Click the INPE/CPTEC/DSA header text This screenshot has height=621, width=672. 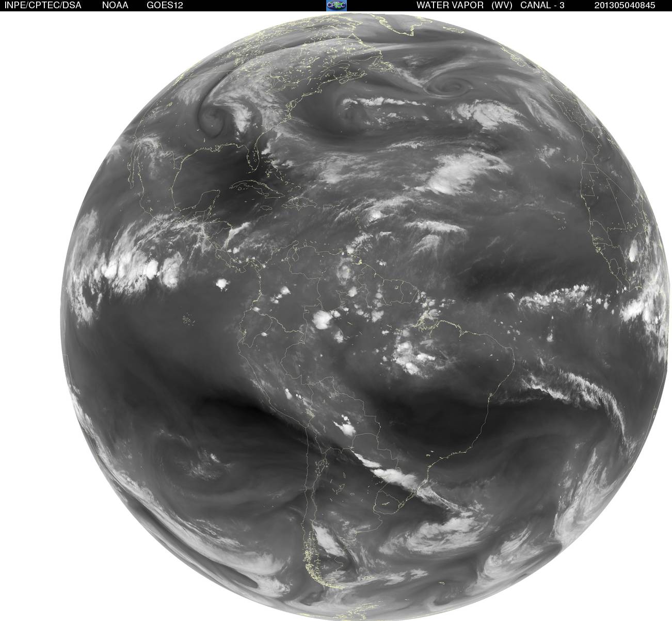pyautogui.click(x=42, y=5)
